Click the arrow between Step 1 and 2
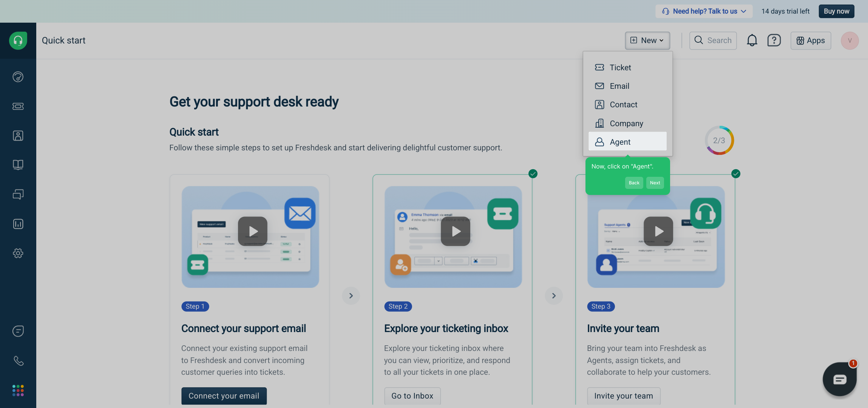The width and height of the screenshot is (868, 408). click(351, 295)
